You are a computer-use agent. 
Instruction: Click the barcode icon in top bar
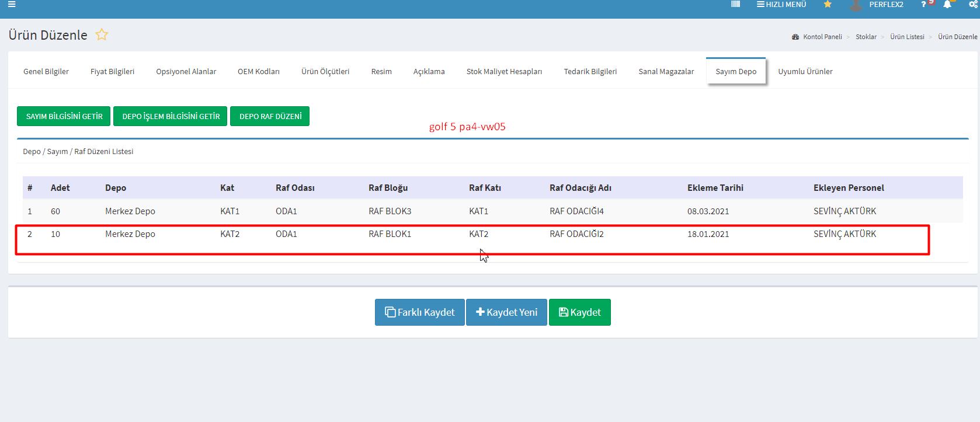[x=735, y=4]
